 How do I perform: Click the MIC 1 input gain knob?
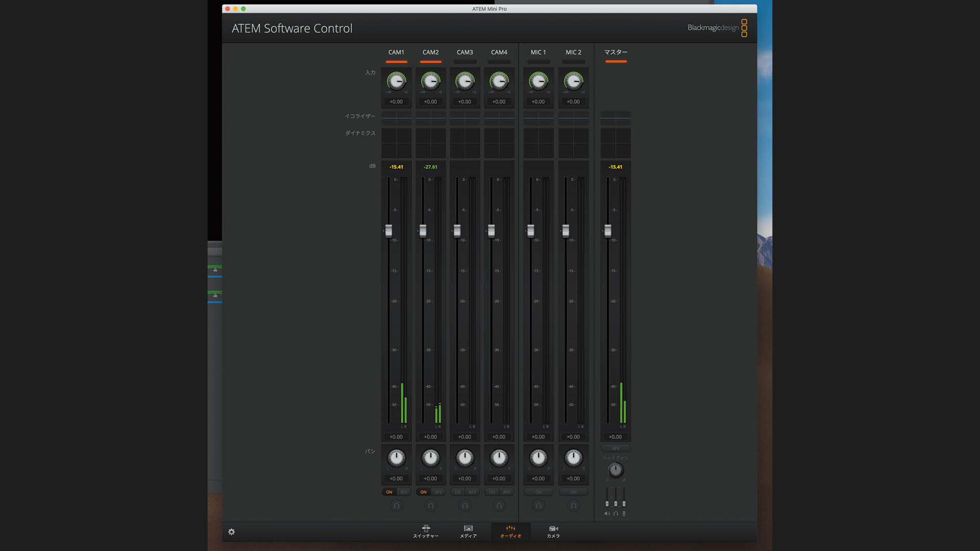[x=538, y=81]
